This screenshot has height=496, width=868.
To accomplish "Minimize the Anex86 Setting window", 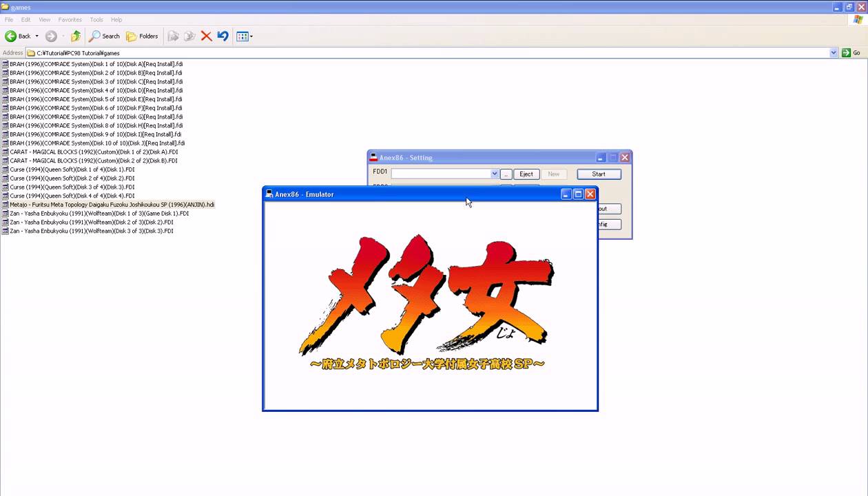I will pos(601,158).
